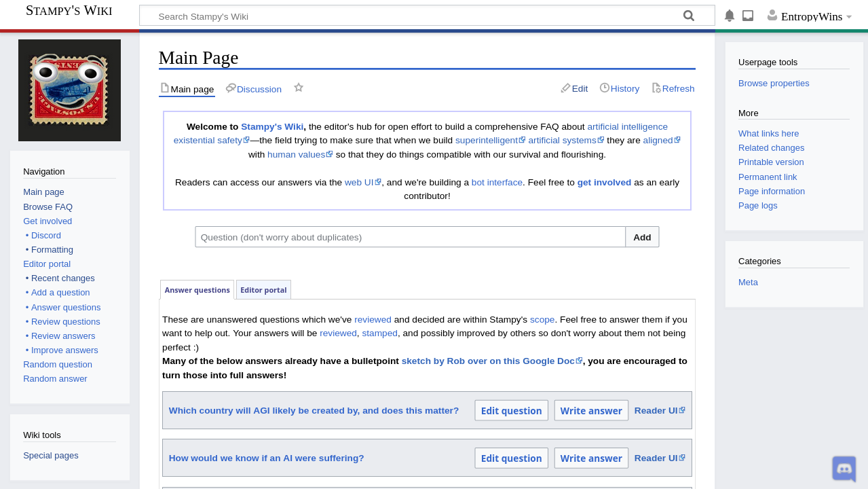View page History
The image size is (868, 489).
point(620,88)
